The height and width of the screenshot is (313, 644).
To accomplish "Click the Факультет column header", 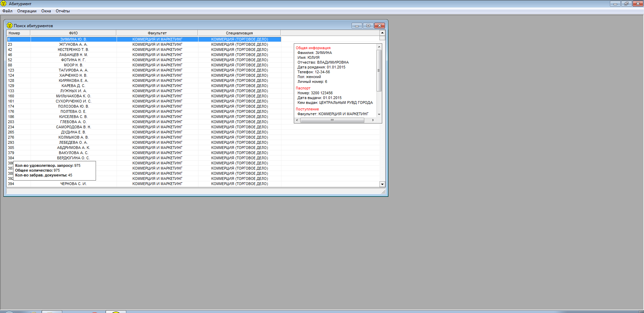I will [x=157, y=33].
